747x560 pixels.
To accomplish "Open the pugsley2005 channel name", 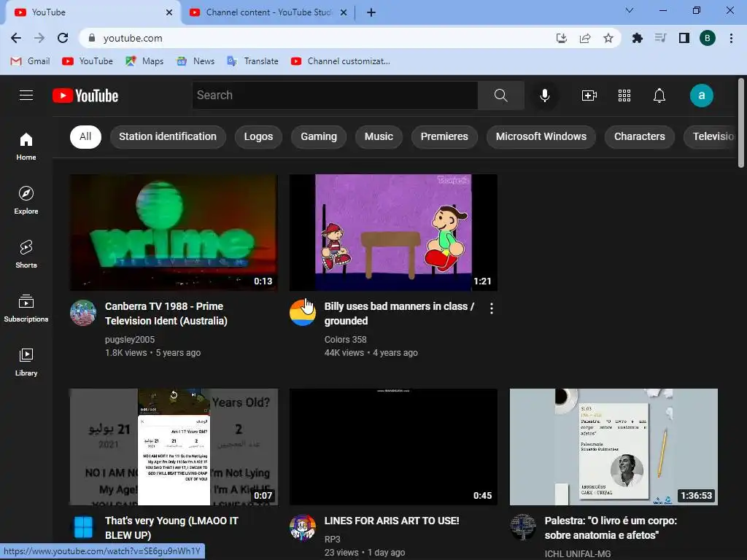I will 130,340.
